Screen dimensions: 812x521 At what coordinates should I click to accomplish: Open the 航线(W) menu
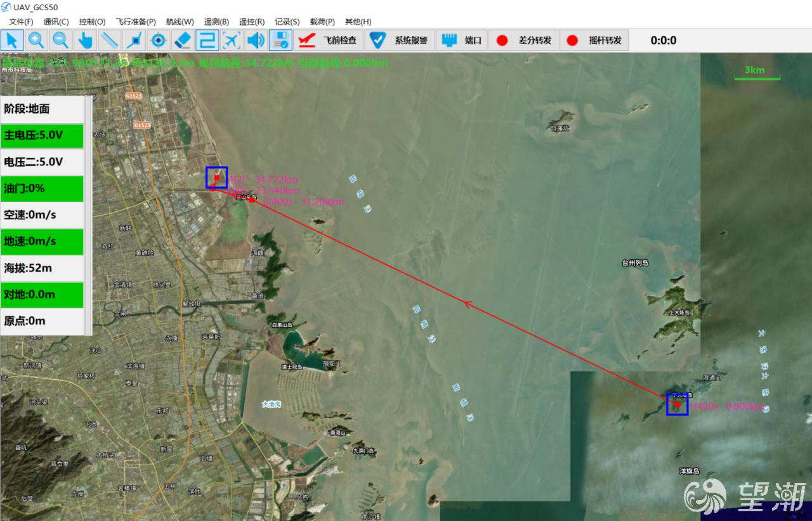pos(180,22)
